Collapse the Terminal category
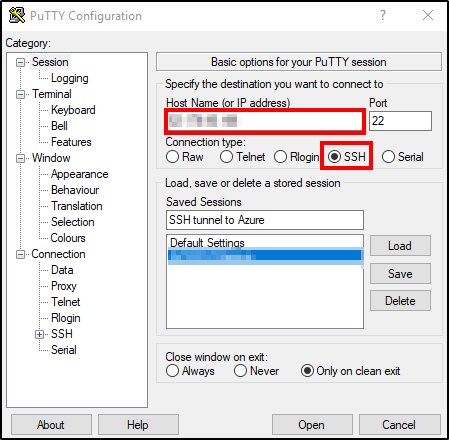The height and width of the screenshot is (440, 449). (20, 95)
